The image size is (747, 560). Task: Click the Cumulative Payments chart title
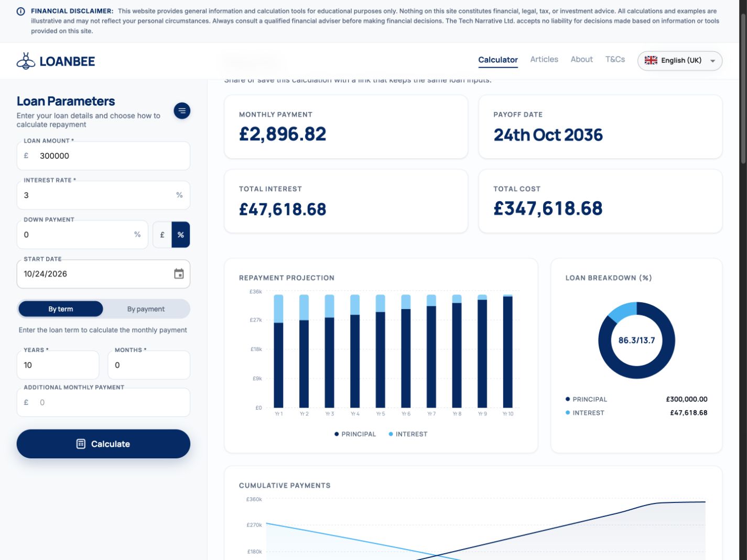pos(285,486)
